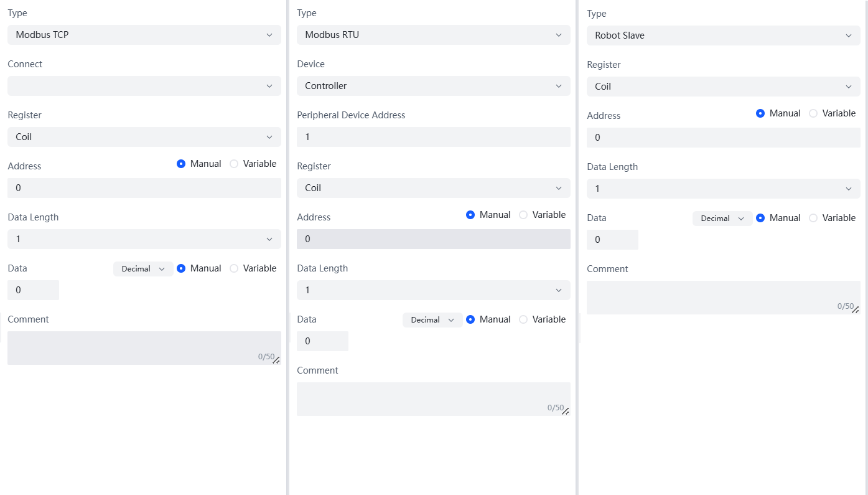Expand Data Length dropdown in Modbus RTU panel

[433, 290]
